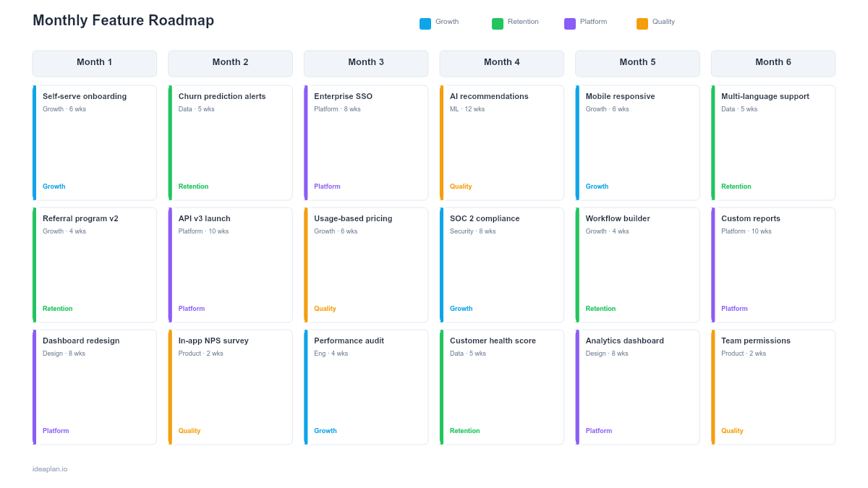The height and width of the screenshot is (488, 868).
Task: Click the ideaplan.io link
Action: click(x=48, y=468)
